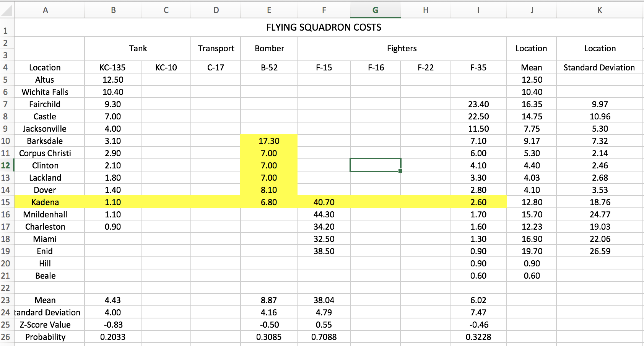Click the KC-10 column label

166,67
